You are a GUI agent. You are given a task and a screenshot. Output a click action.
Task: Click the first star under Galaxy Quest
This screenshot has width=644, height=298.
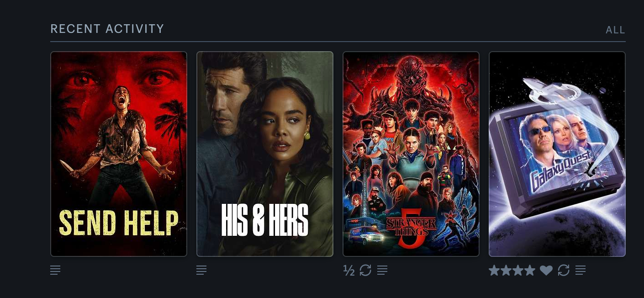click(494, 270)
